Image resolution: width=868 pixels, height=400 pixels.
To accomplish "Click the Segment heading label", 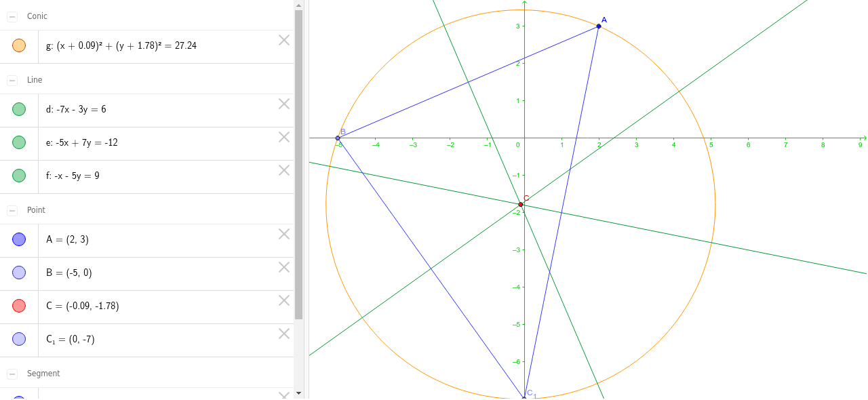I will (x=43, y=374).
